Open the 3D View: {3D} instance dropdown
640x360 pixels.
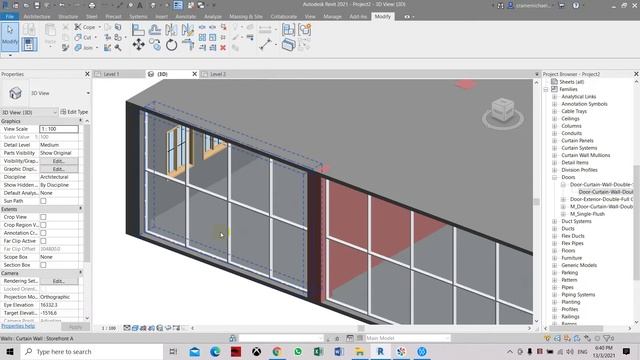(x=29, y=112)
